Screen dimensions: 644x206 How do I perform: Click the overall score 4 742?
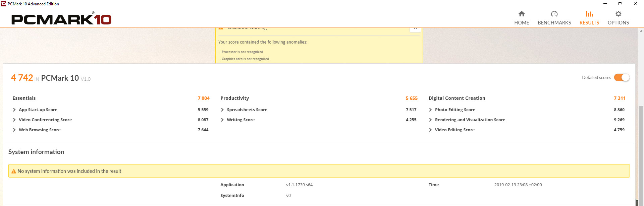[x=22, y=78]
